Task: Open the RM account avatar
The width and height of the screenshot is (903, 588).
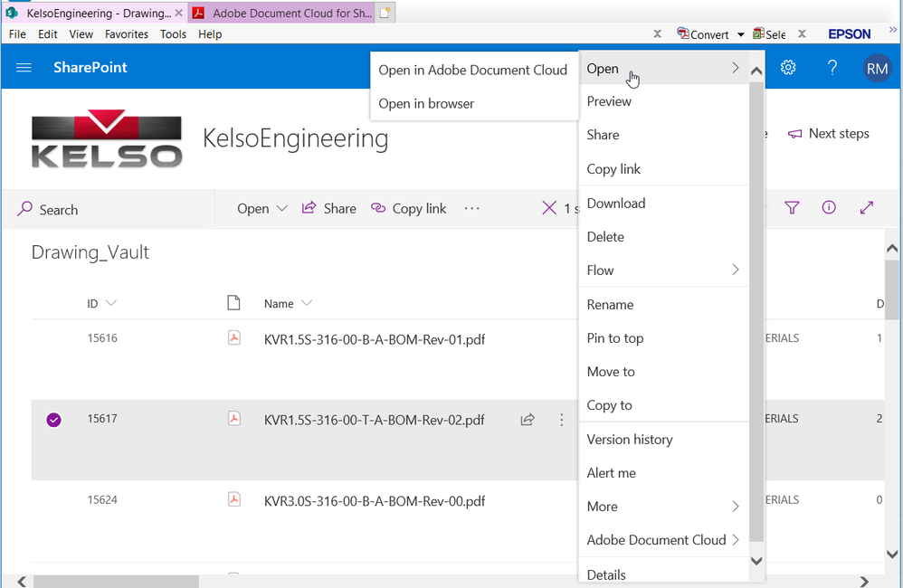Action: coord(877,68)
